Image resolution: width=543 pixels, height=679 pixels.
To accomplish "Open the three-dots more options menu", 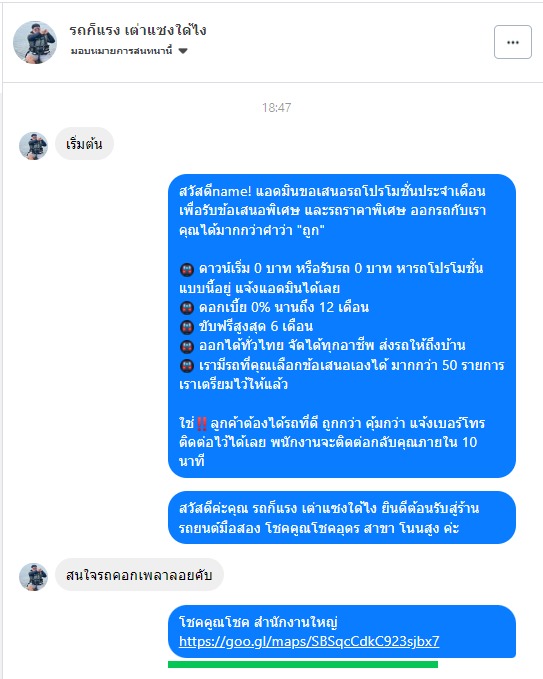I will coord(513,42).
